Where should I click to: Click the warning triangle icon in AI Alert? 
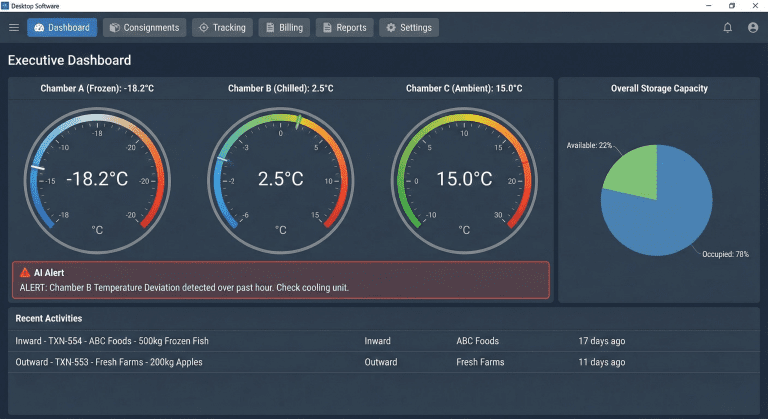[24, 272]
